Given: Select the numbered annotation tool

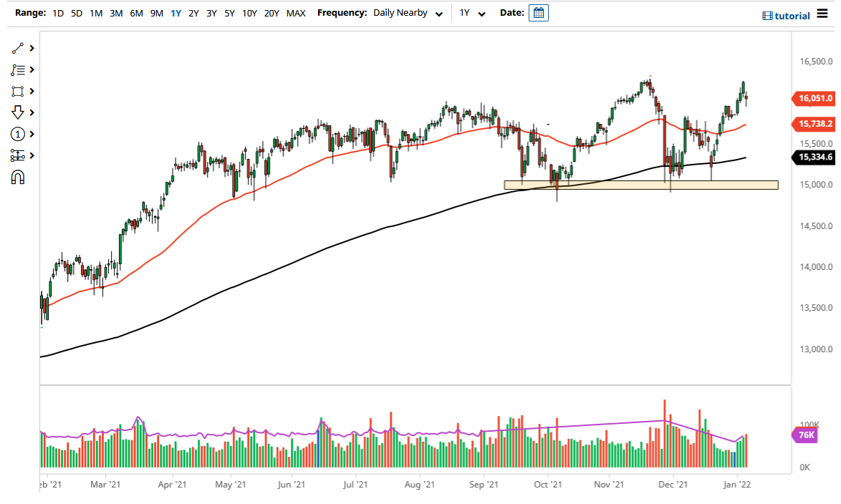Looking at the screenshot, I should click(x=17, y=134).
